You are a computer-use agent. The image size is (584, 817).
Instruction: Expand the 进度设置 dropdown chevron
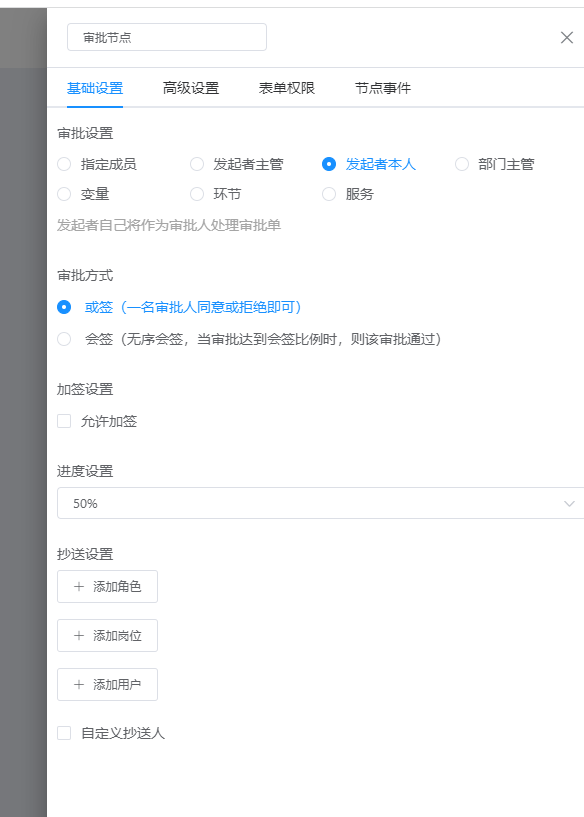point(569,503)
